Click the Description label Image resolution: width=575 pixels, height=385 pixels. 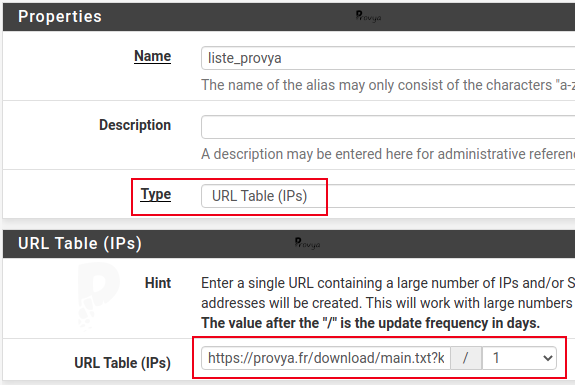[135, 125]
